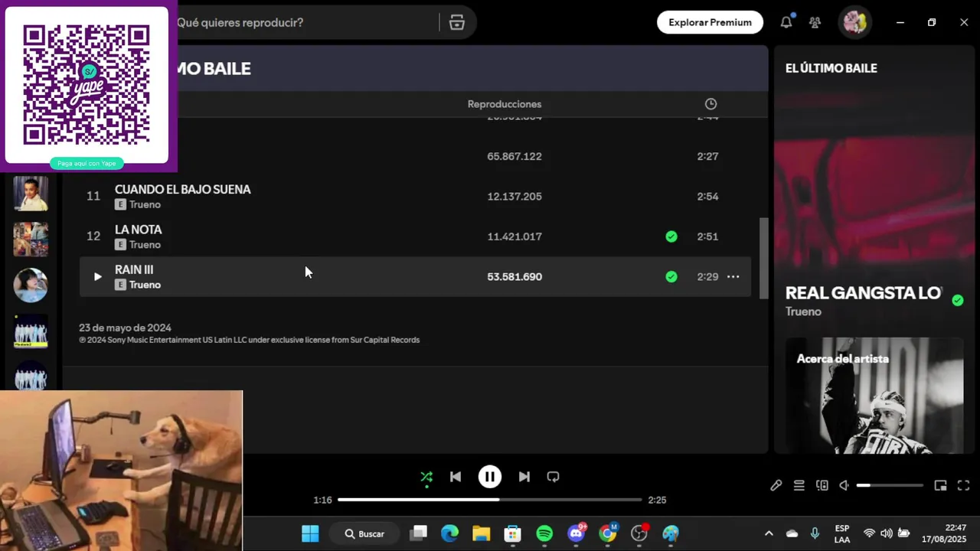The height and width of the screenshot is (551, 980).
Task: Open the Paint taskbar icon
Action: click(671, 533)
